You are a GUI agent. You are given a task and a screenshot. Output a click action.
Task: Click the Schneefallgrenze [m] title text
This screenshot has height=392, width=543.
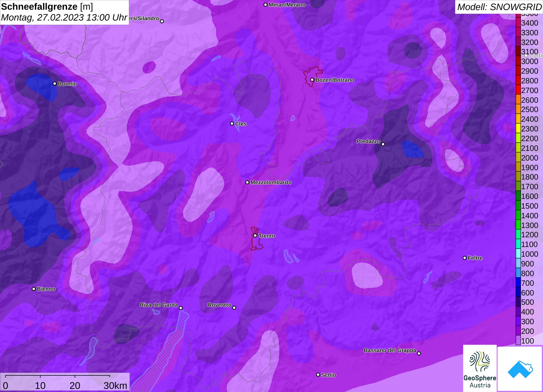(47, 7)
